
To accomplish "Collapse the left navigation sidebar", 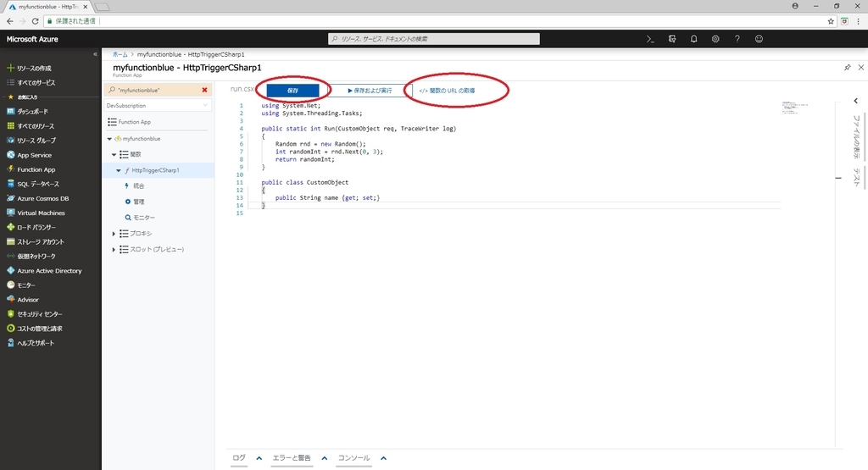I will (x=95, y=54).
